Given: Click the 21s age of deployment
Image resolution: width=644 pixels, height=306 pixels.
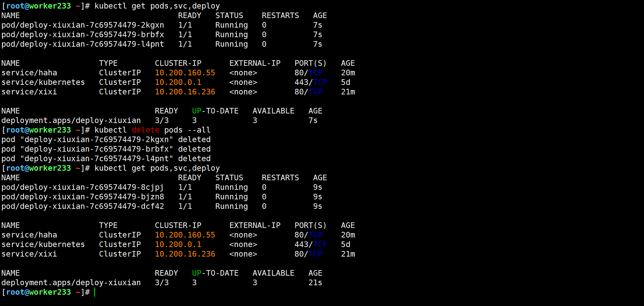Looking at the screenshot, I should 315,283.
